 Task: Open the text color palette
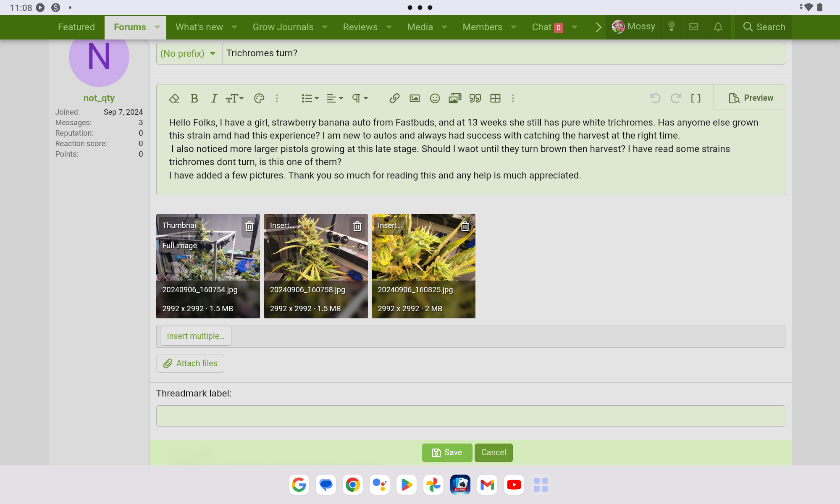[259, 98]
